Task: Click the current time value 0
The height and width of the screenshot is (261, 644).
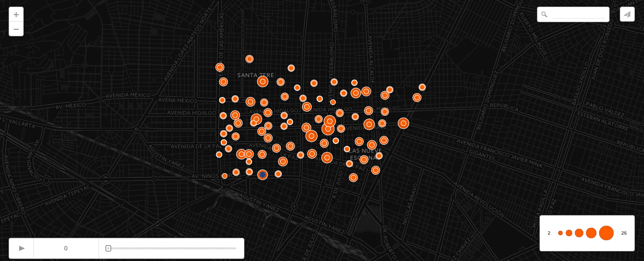Action: pyautogui.click(x=66, y=248)
